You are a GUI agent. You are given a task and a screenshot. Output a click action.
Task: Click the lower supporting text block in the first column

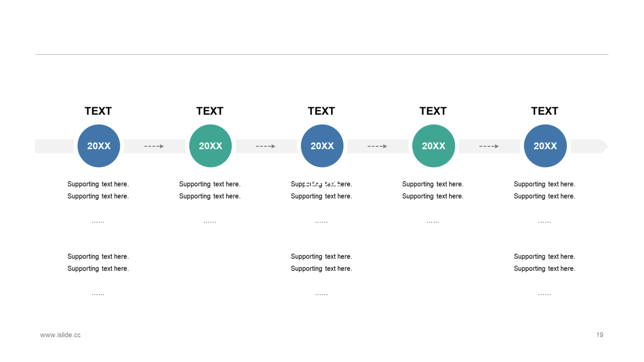tap(98, 262)
